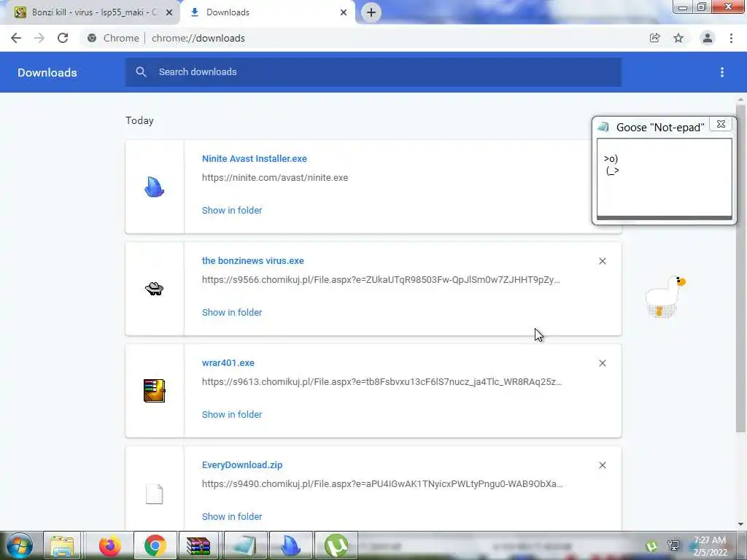Click the WinRAR wrar401 file icon

pos(155,391)
